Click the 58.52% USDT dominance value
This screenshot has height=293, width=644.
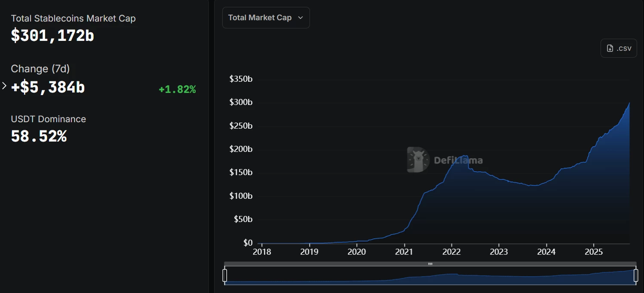click(39, 136)
